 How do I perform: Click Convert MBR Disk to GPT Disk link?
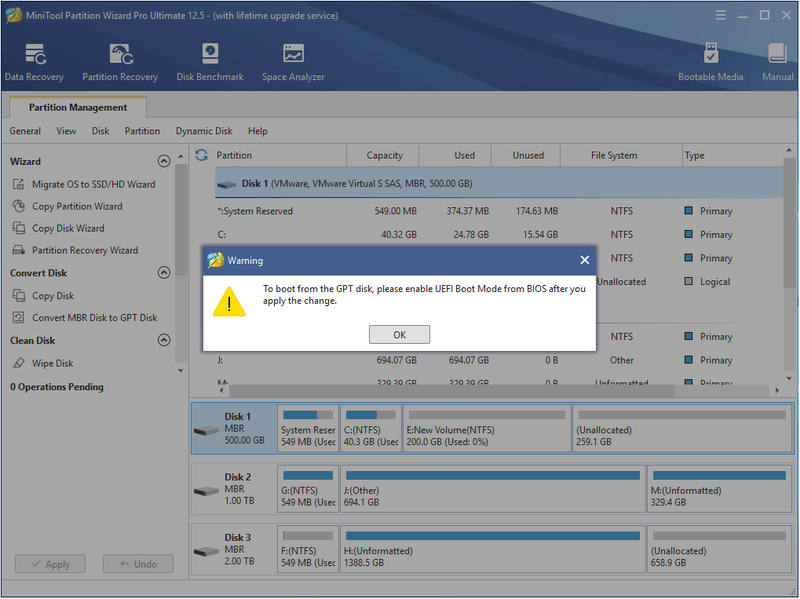pyautogui.click(x=94, y=317)
